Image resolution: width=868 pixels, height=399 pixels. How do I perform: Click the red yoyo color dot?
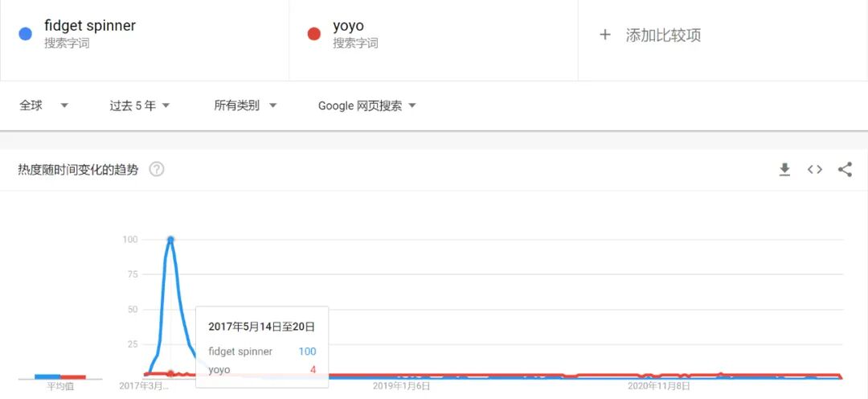314,35
